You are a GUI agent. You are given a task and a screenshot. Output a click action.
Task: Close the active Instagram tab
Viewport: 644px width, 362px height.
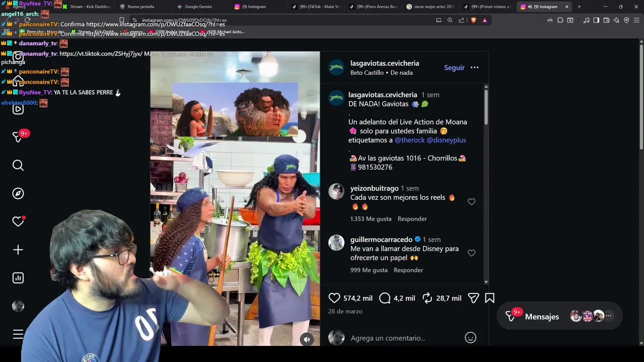point(567,7)
